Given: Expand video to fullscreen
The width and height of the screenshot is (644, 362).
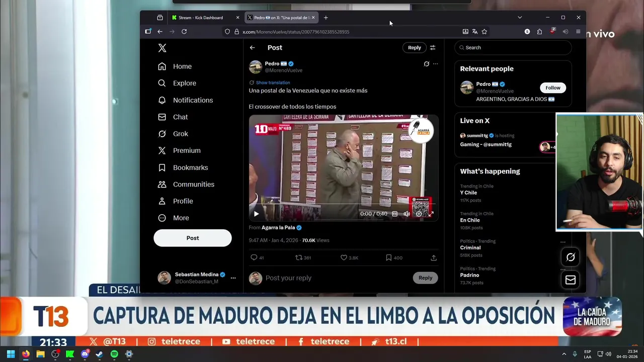Looking at the screenshot, I should point(431,214).
